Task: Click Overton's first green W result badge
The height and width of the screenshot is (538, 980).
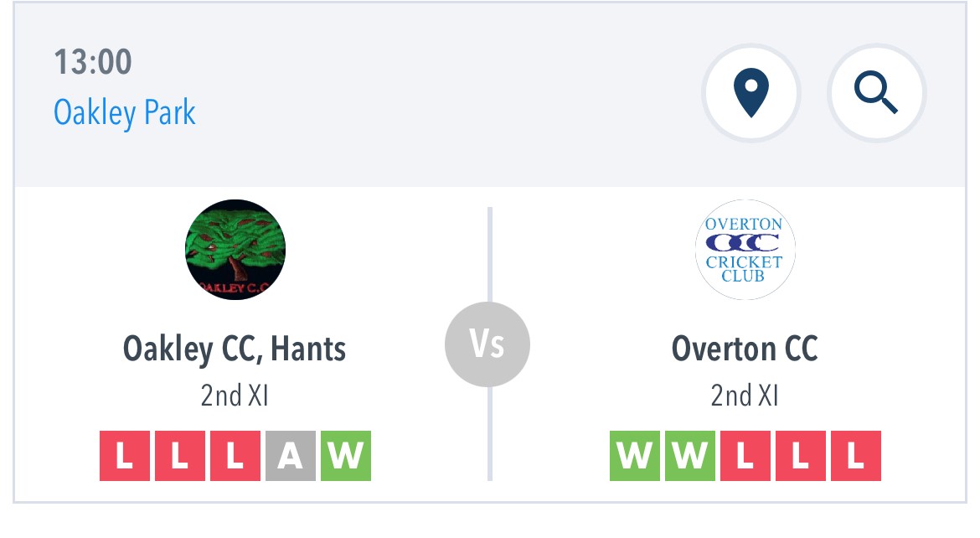Action: click(634, 455)
